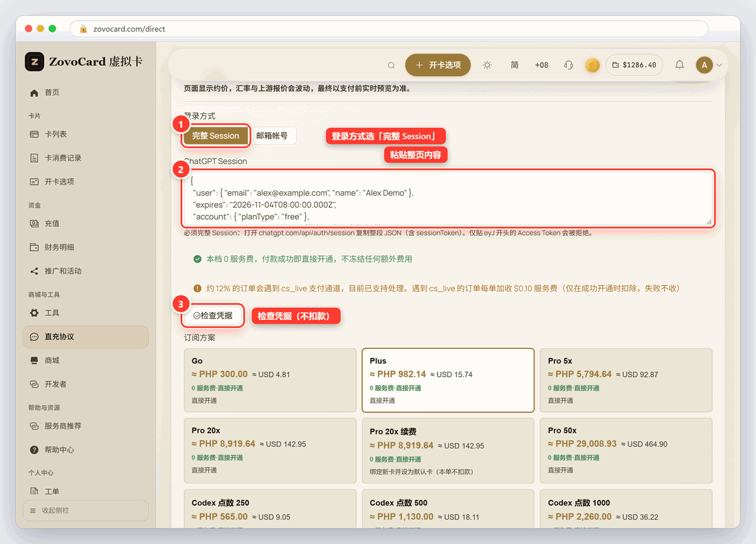Screen dimensions: 756x544
Task: Click the 开卡选项 gold button in top bar
Action: (438, 65)
